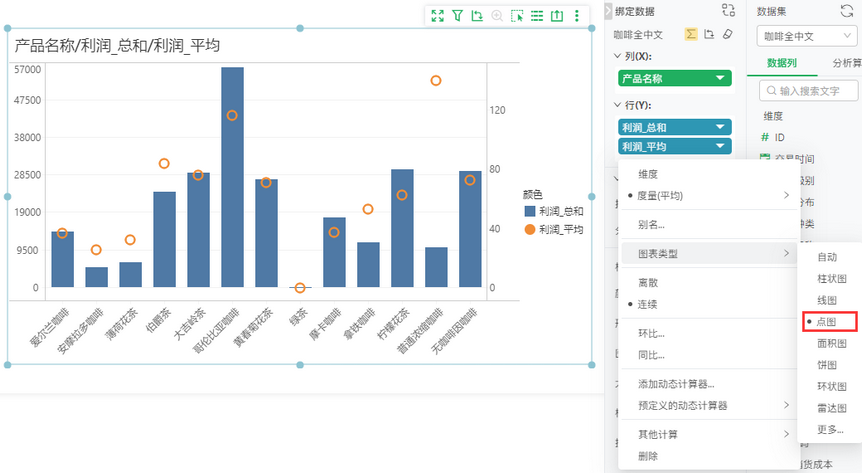
Task: Click the swap rows-columns icon in binding panel
Action: click(709, 34)
